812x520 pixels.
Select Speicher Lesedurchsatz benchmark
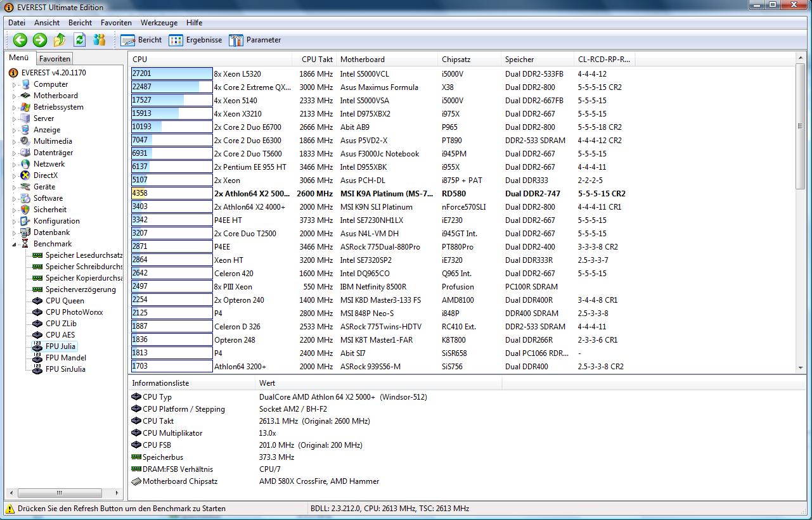point(77,255)
